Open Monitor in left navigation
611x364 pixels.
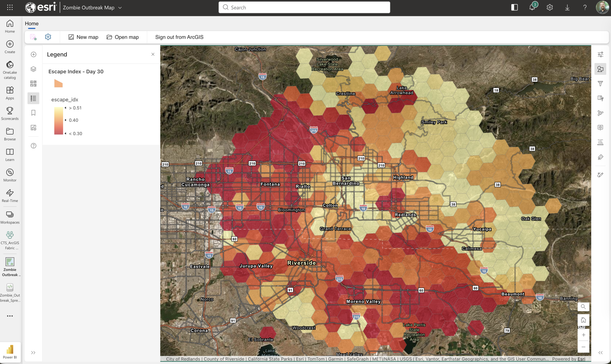click(10, 175)
